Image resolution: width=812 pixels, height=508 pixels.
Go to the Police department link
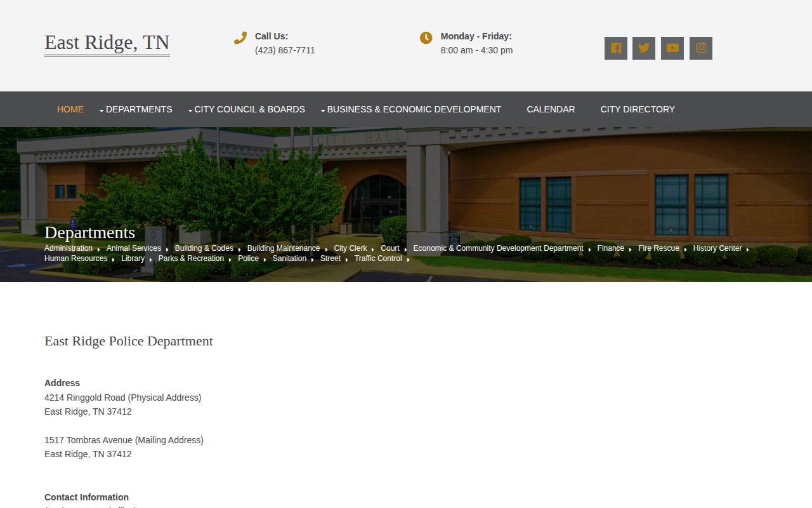248,258
